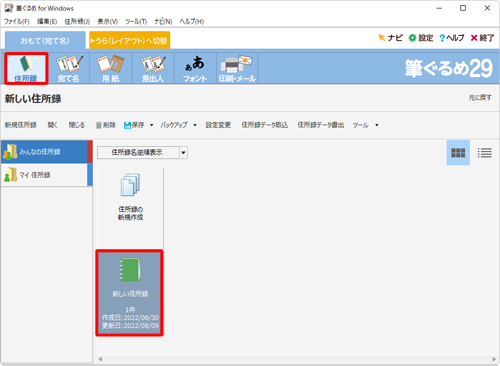
Task: Minimize the 筆ぐるめ window
Action: pyautogui.click(x=439, y=8)
